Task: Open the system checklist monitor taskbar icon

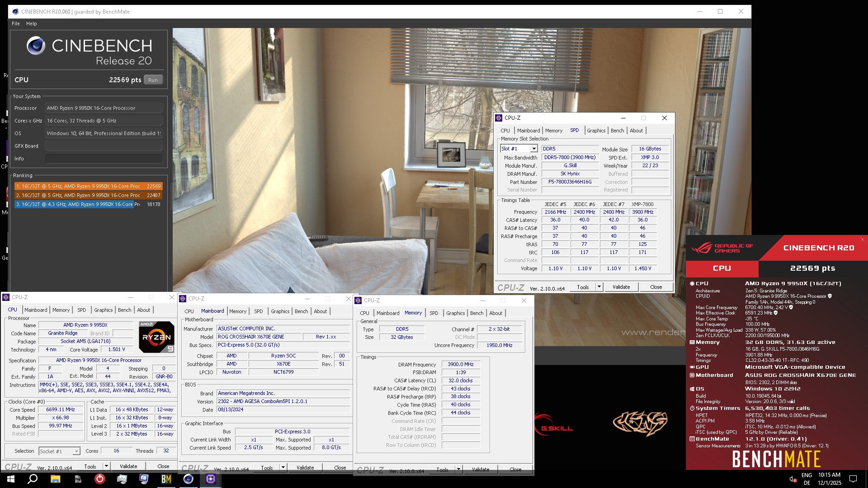Action: (144, 479)
